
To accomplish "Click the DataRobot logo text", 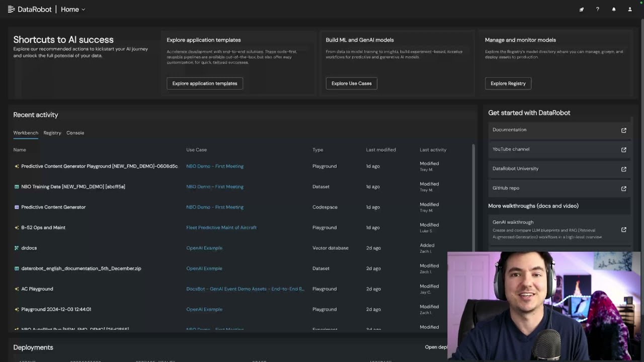I will (x=34, y=9).
